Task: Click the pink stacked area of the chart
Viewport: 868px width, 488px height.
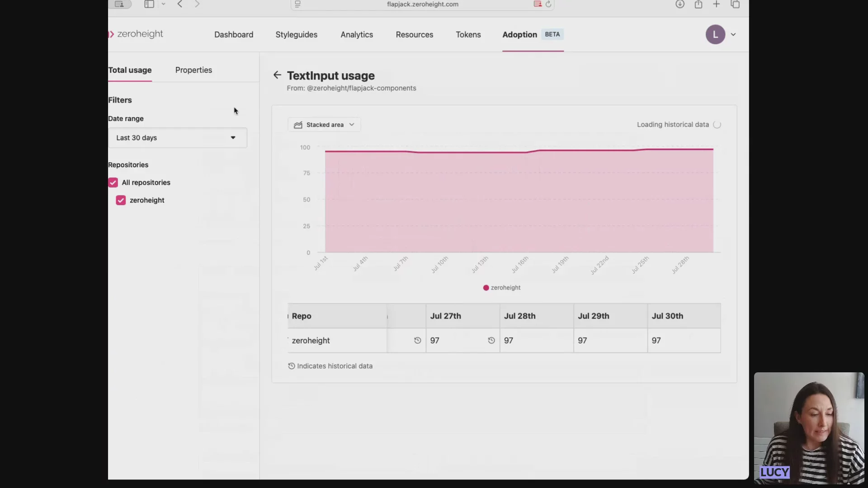Action: tap(519, 202)
